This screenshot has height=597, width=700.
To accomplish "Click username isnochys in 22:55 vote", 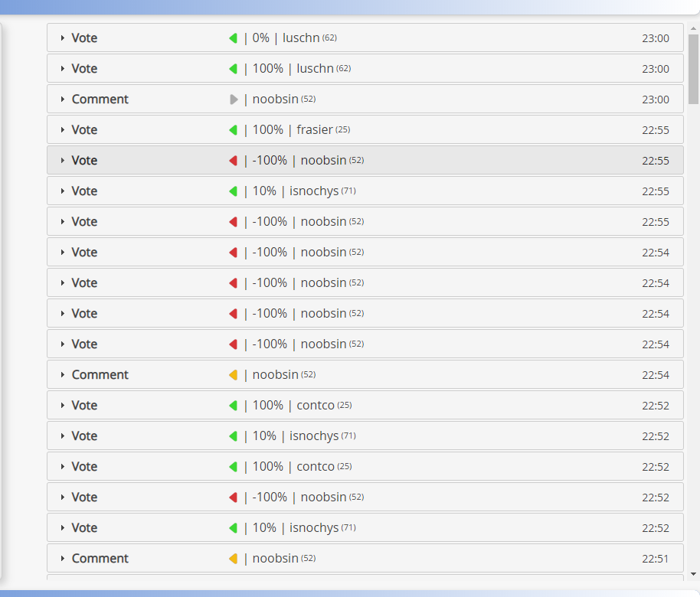I will (314, 191).
